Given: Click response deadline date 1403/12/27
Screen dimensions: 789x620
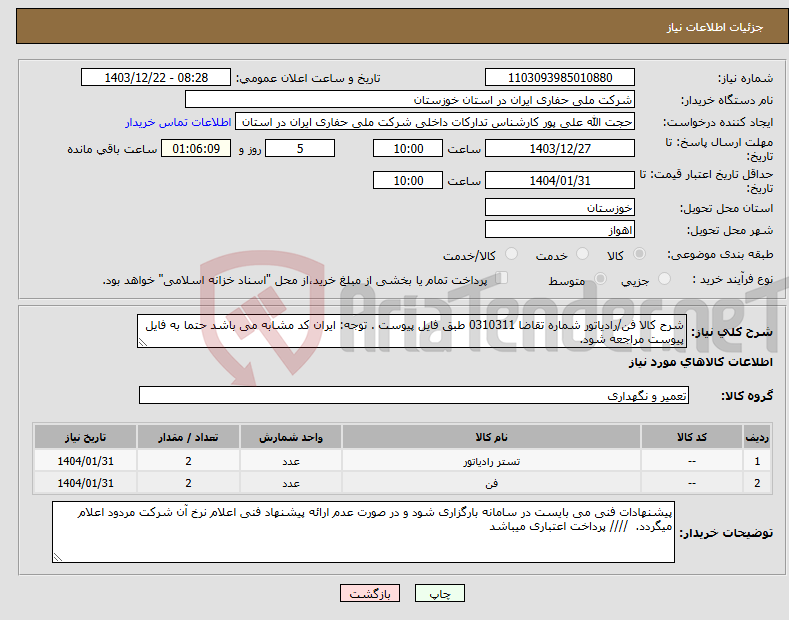Looking at the screenshot, I should 560,148.
